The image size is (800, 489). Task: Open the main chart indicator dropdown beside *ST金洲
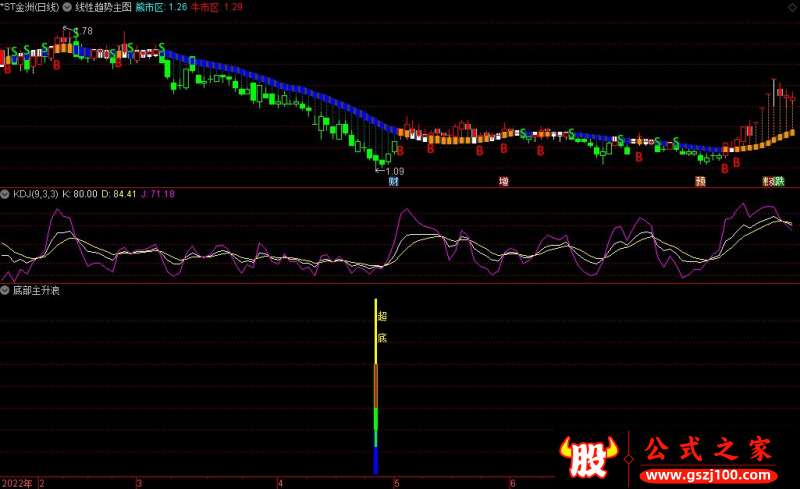pyautogui.click(x=67, y=7)
